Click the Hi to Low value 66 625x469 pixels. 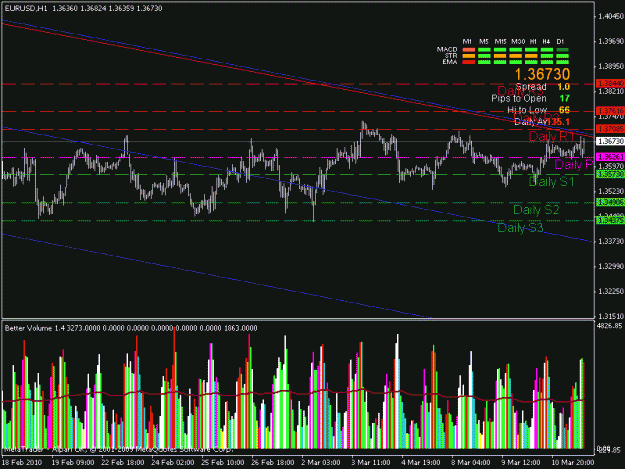[564, 110]
